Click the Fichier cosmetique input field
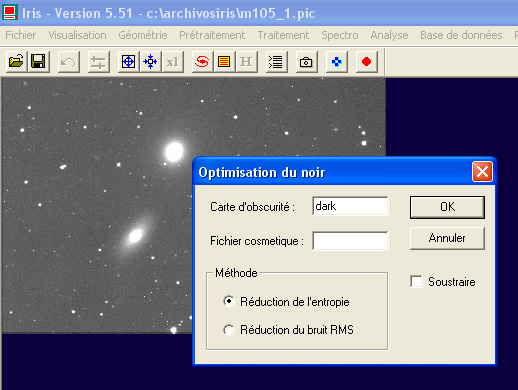This screenshot has height=390, width=518. coord(350,241)
